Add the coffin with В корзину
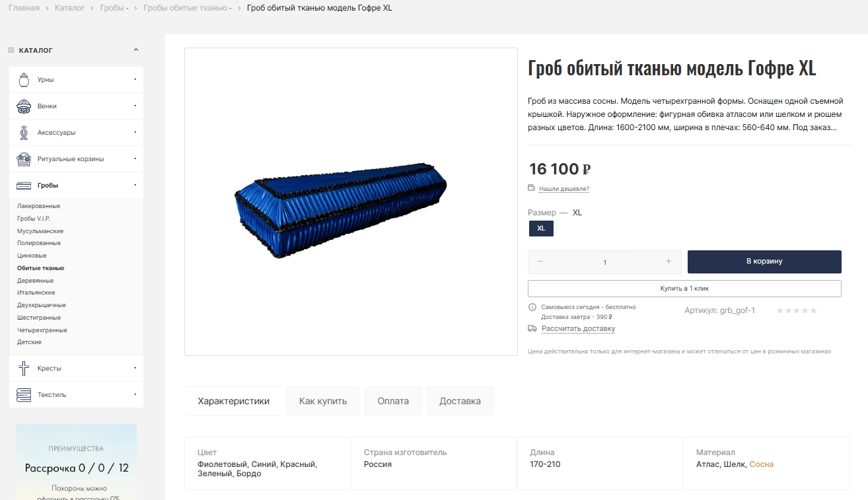Viewport: 868px width, 500px height. point(764,262)
